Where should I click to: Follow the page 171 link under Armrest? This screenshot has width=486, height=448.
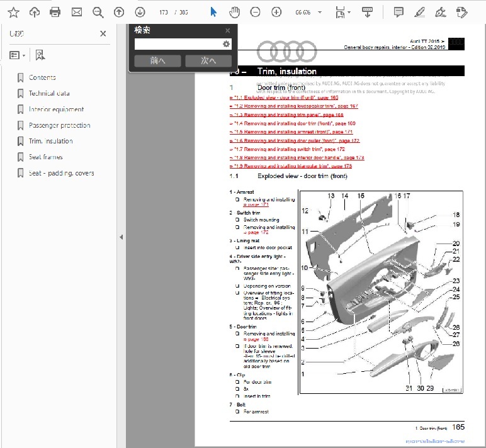[256, 204]
